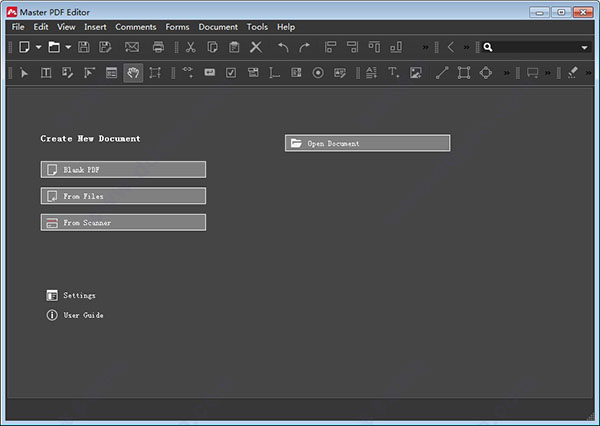Click the Save As icon with pencil
Viewport: 600px width, 426px height.
coord(105,47)
